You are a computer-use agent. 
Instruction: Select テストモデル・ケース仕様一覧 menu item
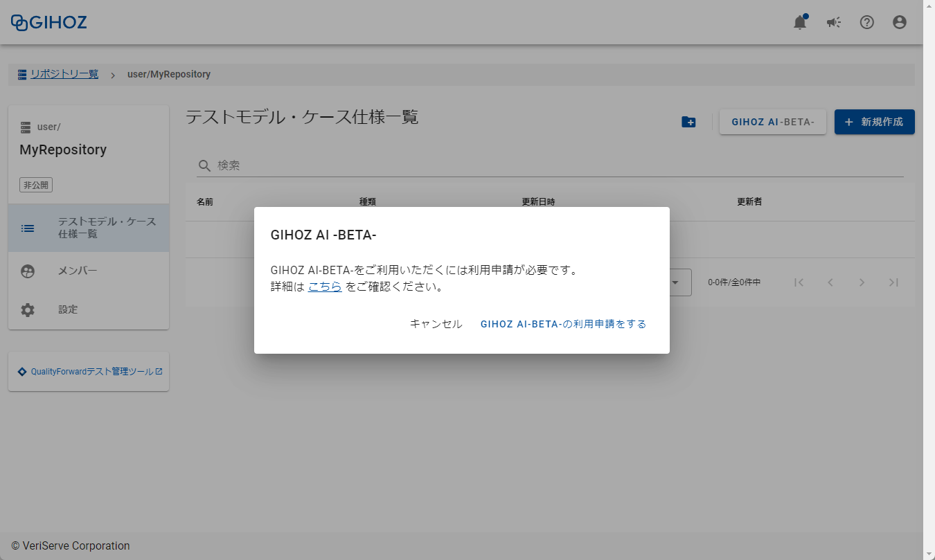pos(89,228)
